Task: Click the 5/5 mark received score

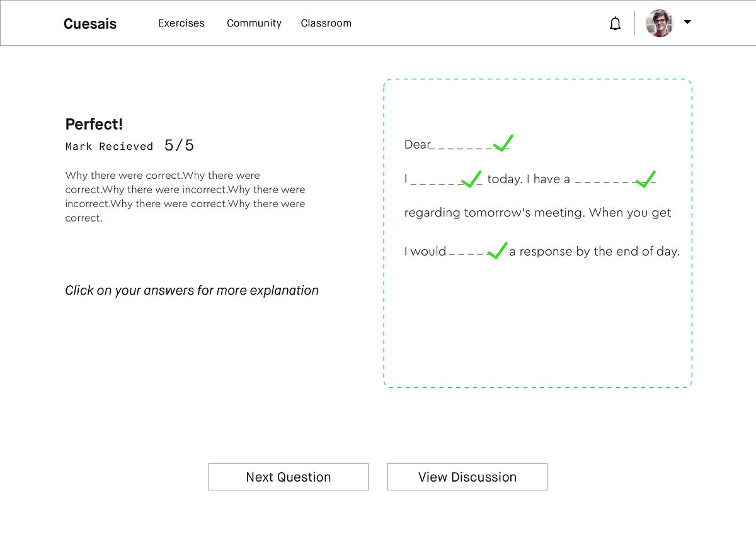Action: (x=179, y=145)
